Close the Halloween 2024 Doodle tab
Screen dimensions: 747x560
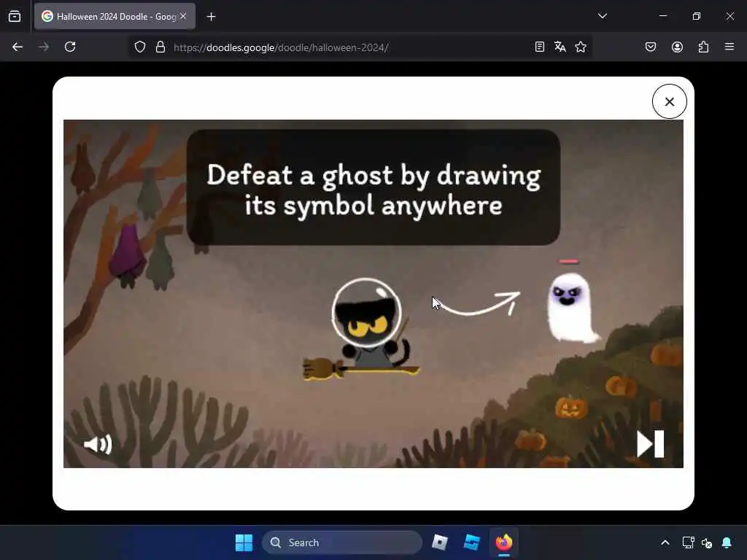coord(183,16)
